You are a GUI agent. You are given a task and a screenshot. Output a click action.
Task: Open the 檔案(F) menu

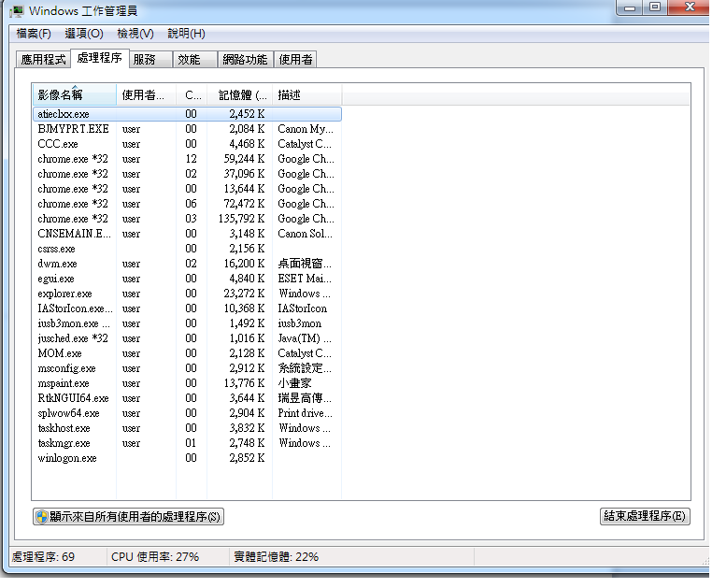tap(34, 34)
